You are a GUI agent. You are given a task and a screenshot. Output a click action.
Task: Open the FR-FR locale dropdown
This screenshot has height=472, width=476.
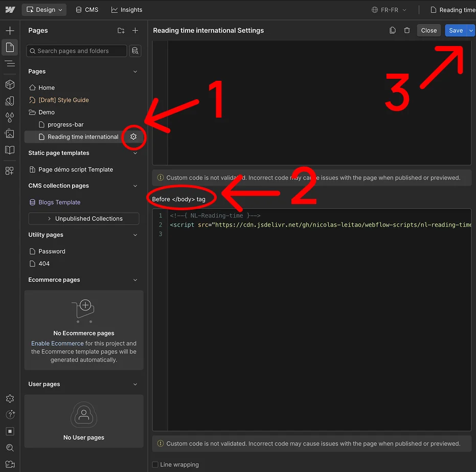389,9
